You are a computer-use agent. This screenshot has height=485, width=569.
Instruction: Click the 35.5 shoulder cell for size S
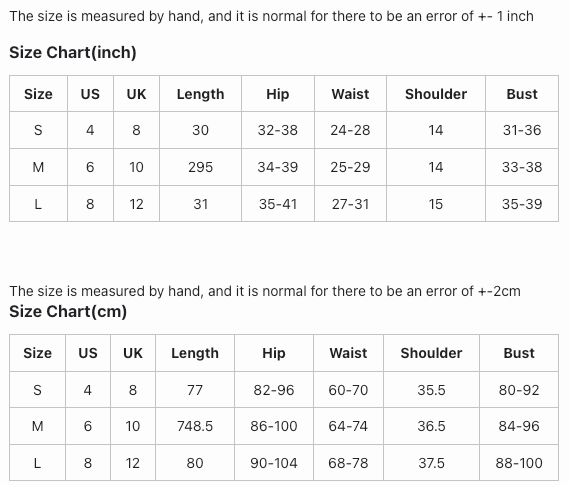(x=431, y=390)
